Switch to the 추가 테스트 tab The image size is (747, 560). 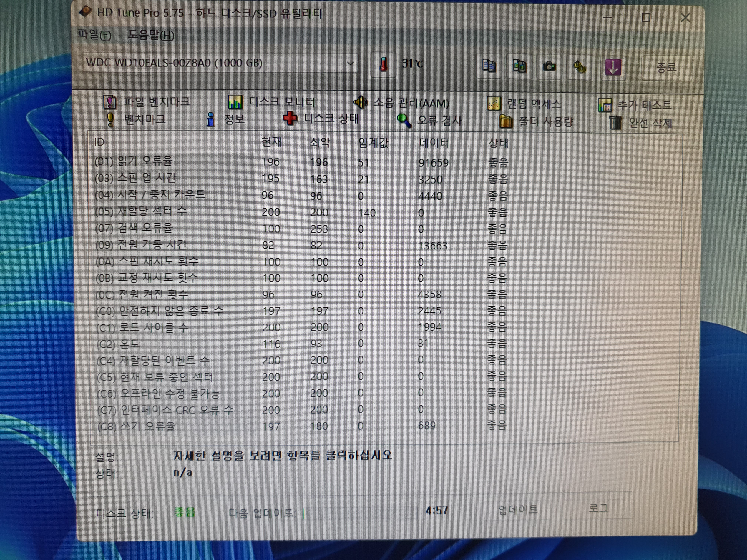tap(635, 105)
